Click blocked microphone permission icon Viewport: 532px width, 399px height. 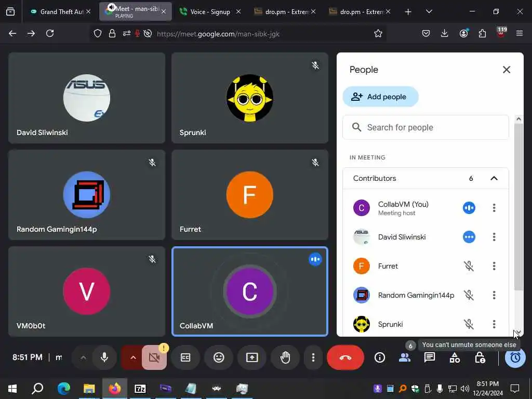[x=137, y=33]
